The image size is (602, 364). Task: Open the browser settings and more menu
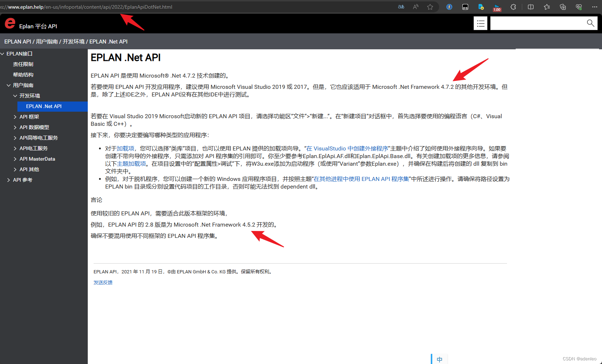click(x=595, y=7)
